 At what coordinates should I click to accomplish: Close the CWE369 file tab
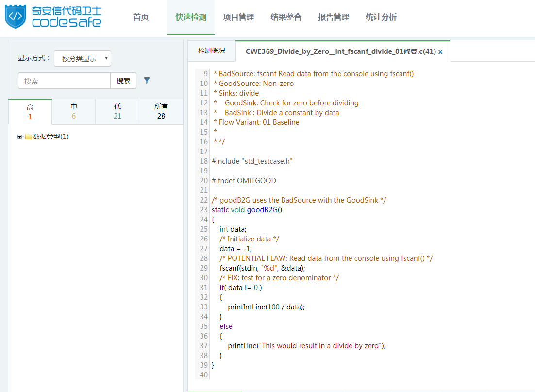[x=440, y=51]
